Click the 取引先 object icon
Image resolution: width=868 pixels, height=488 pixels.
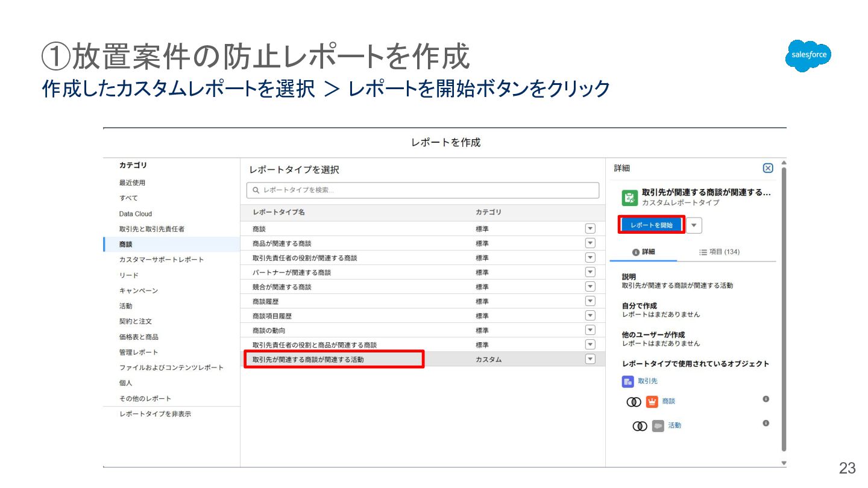click(628, 381)
